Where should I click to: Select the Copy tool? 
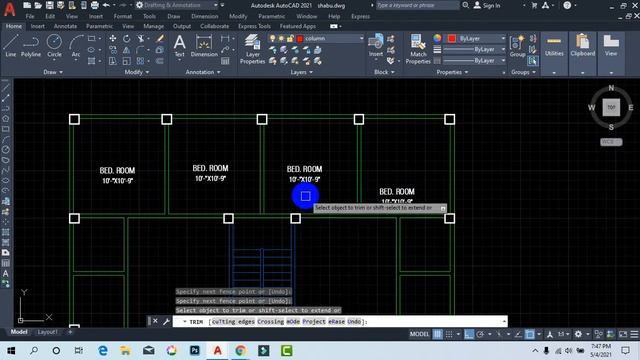(x=113, y=50)
